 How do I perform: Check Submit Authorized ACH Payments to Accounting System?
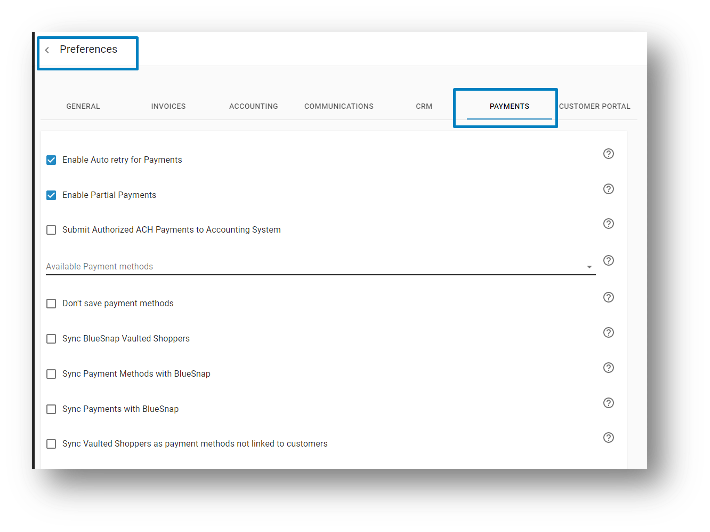pos(51,230)
